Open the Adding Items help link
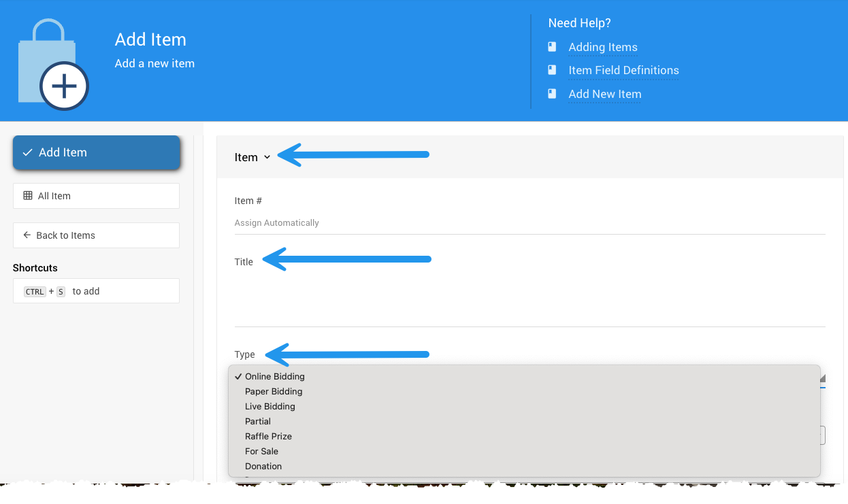The height and width of the screenshot is (504, 848). [x=602, y=47]
